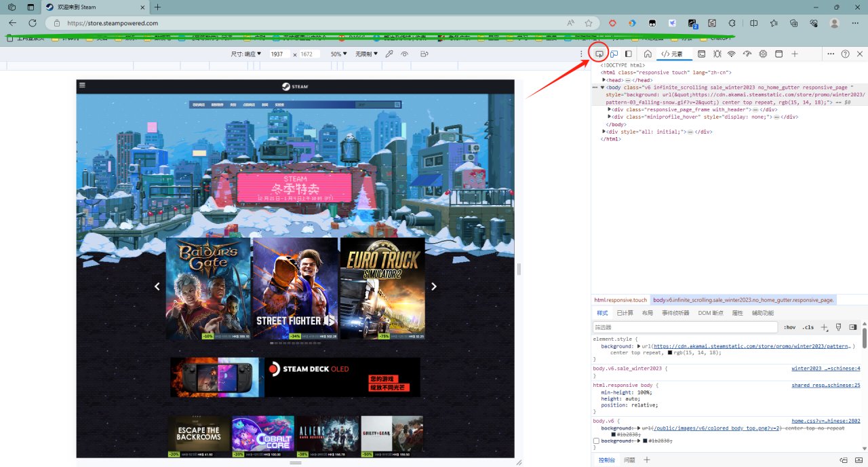This screenshot has height=467, width=868.
Task: Open the Sources bug icon panel
Action: (x=717, y=54)
